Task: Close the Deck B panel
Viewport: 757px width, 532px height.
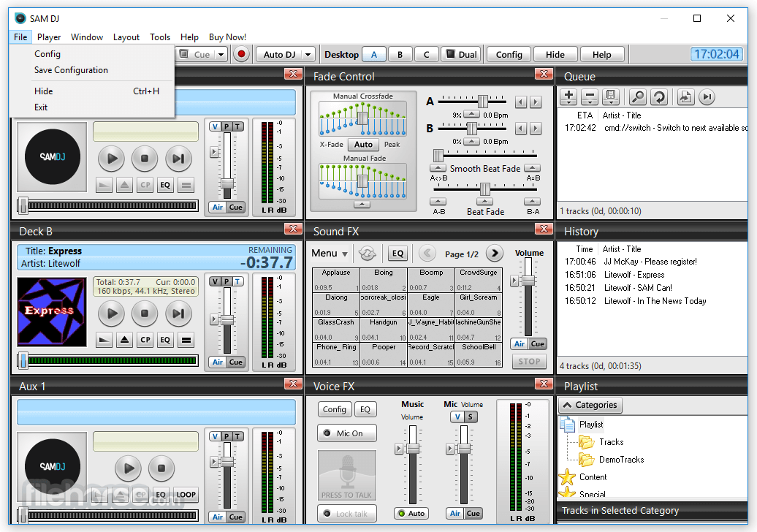Action: [x=293, y=229]
